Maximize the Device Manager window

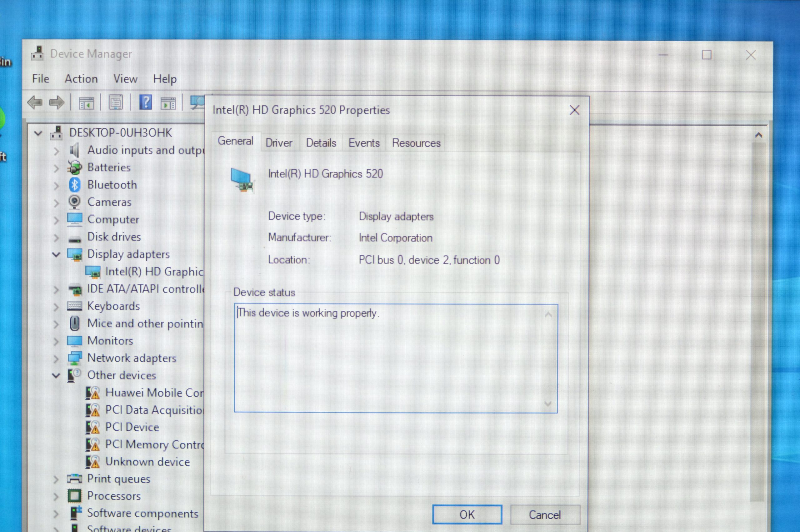(706, 55)
